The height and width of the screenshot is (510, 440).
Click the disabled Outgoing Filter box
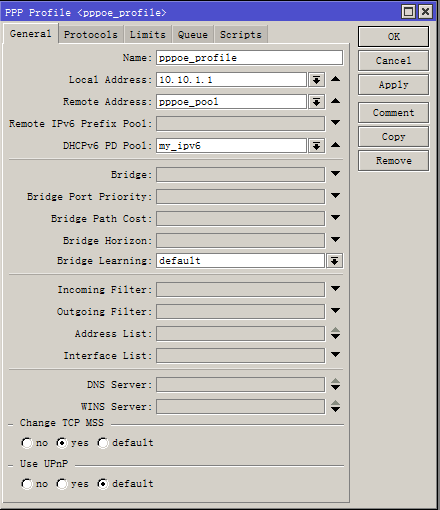240,312
